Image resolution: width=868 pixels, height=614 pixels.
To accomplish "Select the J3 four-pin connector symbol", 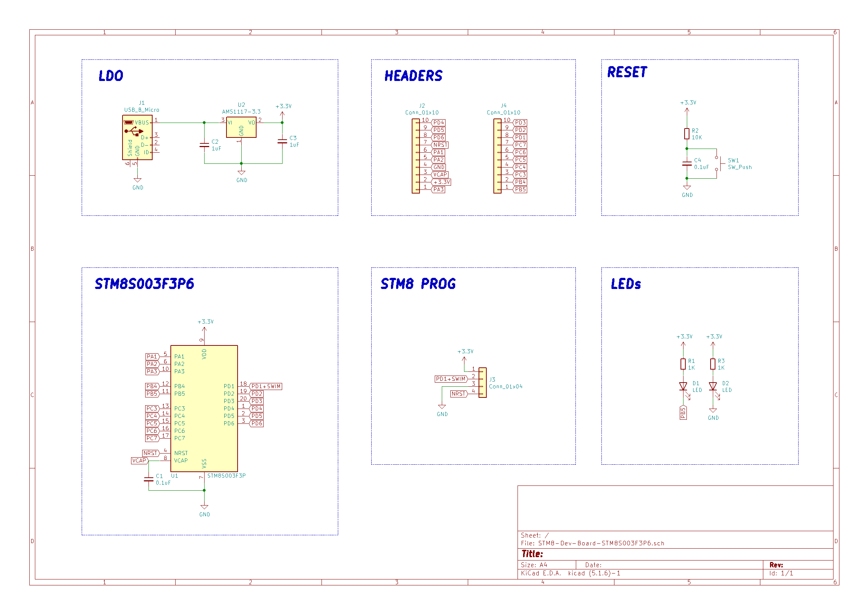I will click(483, 383).
